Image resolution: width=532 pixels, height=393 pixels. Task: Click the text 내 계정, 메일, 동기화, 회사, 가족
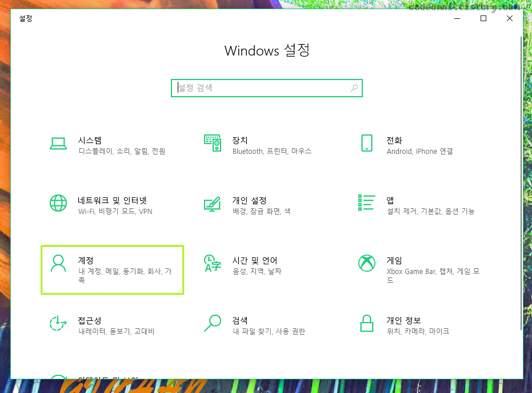tap(125, 276)
